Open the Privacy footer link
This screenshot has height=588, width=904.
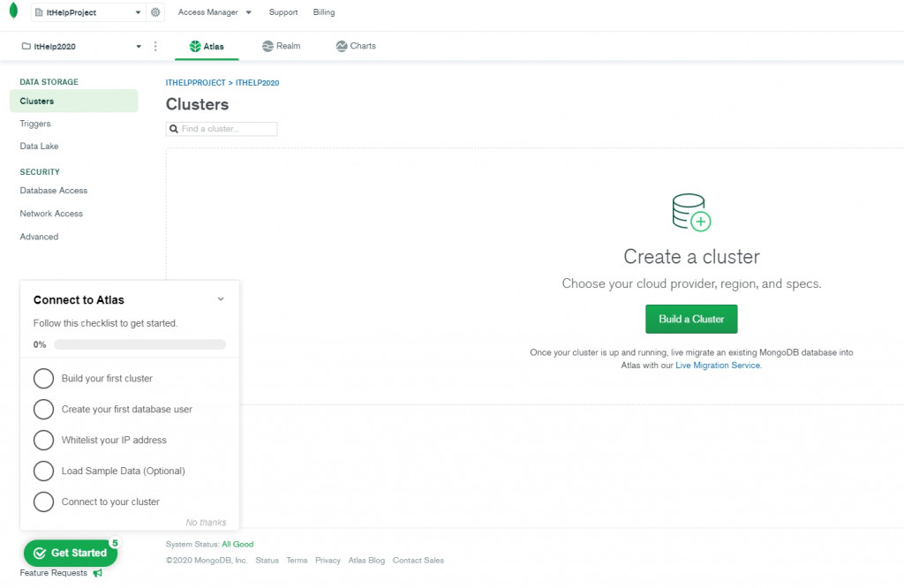tap(328, 561)
